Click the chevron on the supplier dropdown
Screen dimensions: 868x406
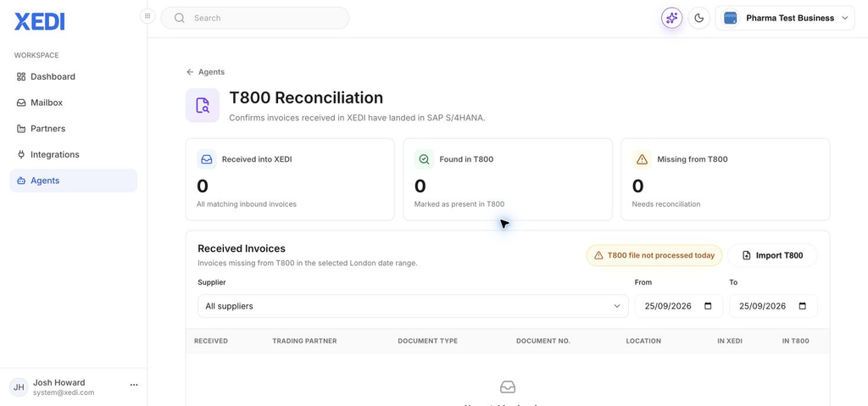pos(617,306)
